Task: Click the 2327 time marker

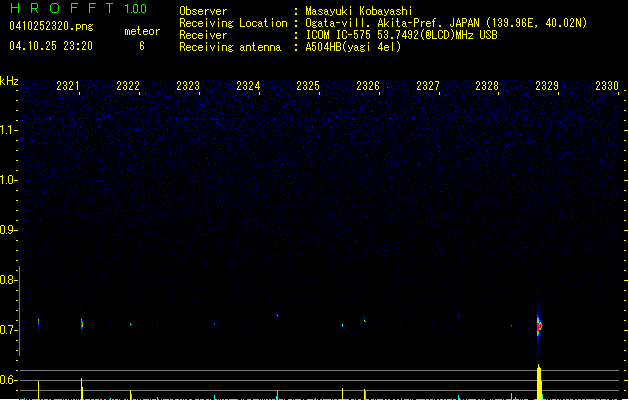Action: coord(428,86)
